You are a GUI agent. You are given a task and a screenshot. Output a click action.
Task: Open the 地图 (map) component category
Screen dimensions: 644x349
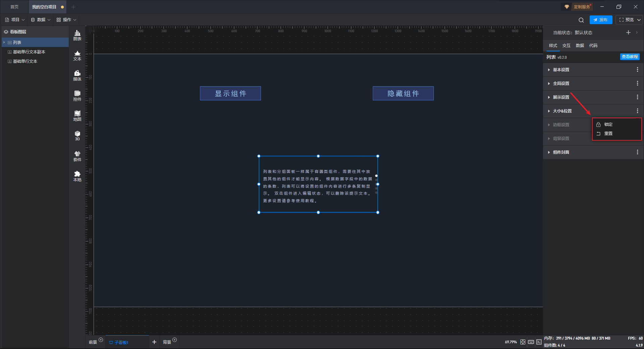point(77,116)
